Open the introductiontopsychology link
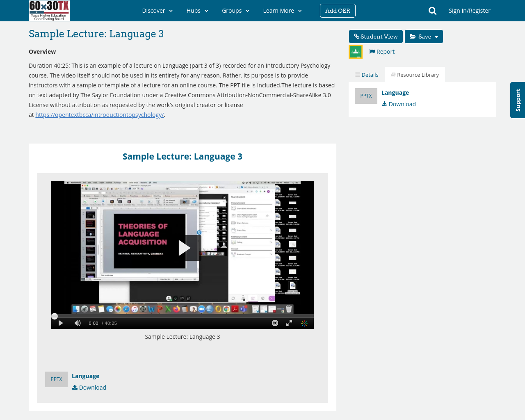The height and width of the screenshot is (420, 525). coord(99,114)
